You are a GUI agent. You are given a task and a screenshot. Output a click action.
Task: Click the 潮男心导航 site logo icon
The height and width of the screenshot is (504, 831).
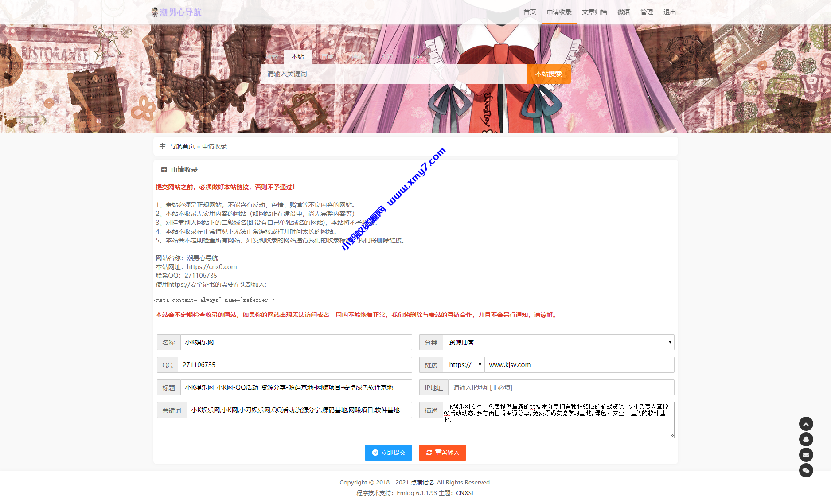click(x=154, y=12)
